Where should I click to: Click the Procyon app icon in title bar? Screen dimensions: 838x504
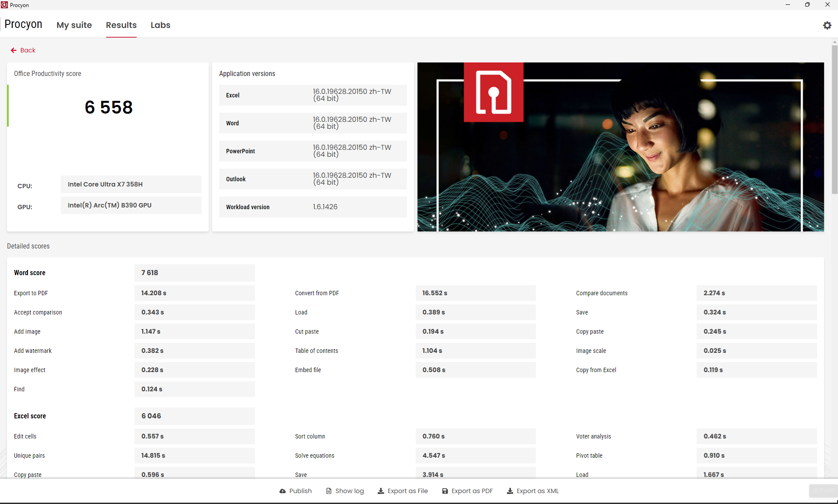4,5
